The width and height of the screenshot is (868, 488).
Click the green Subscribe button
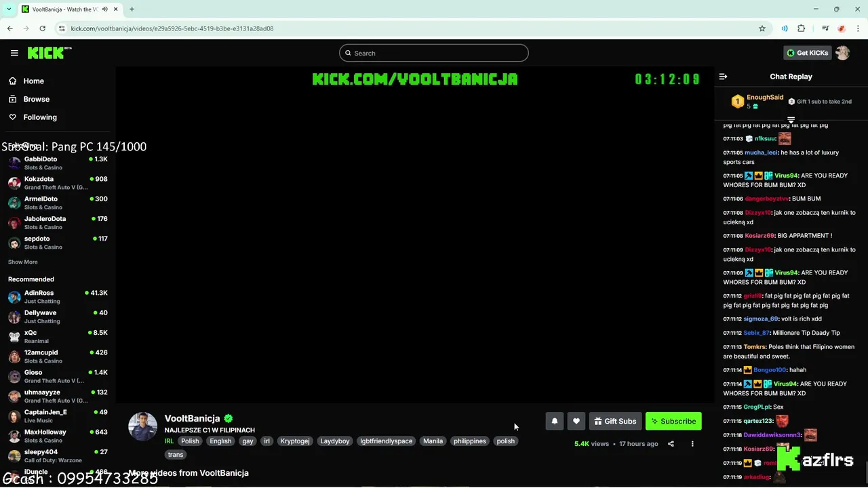click(673, 421)
